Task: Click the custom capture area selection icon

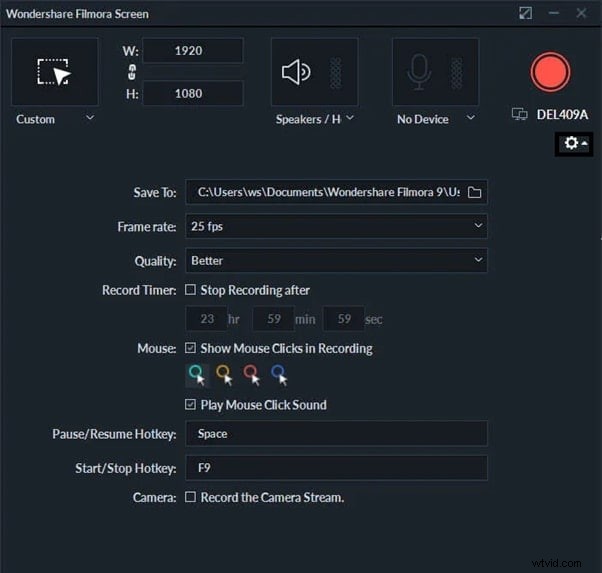Action: [x=54, y=72]
